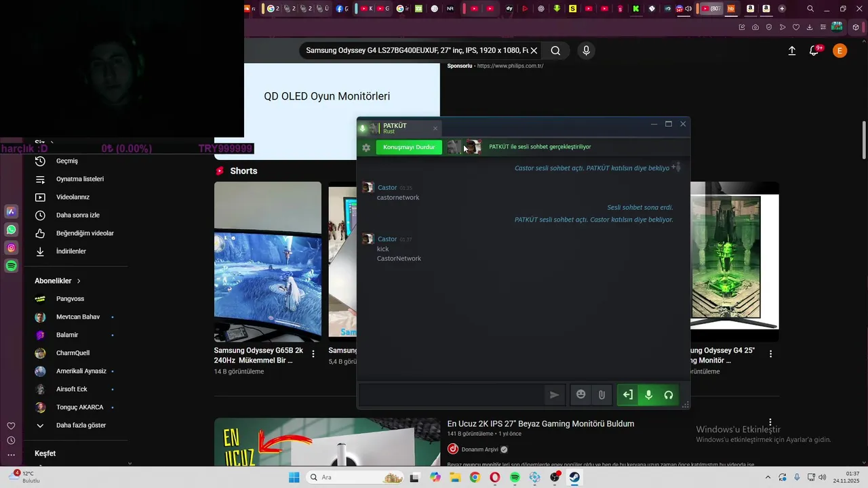Click the YouTube search magnifier button

click(555, 50)
